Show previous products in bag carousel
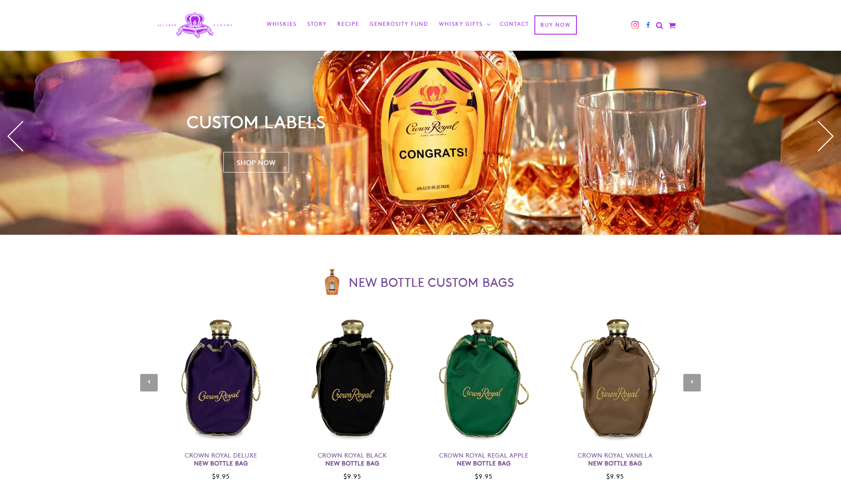 [x=149, y=383]
